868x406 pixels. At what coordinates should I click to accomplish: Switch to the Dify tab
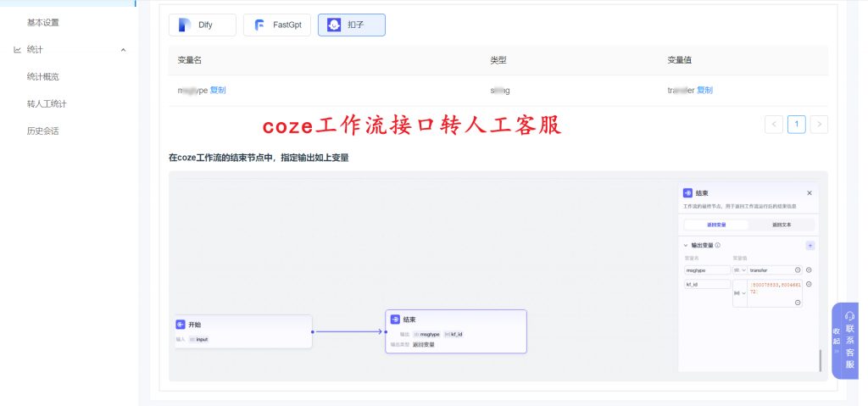pos(203,25)
